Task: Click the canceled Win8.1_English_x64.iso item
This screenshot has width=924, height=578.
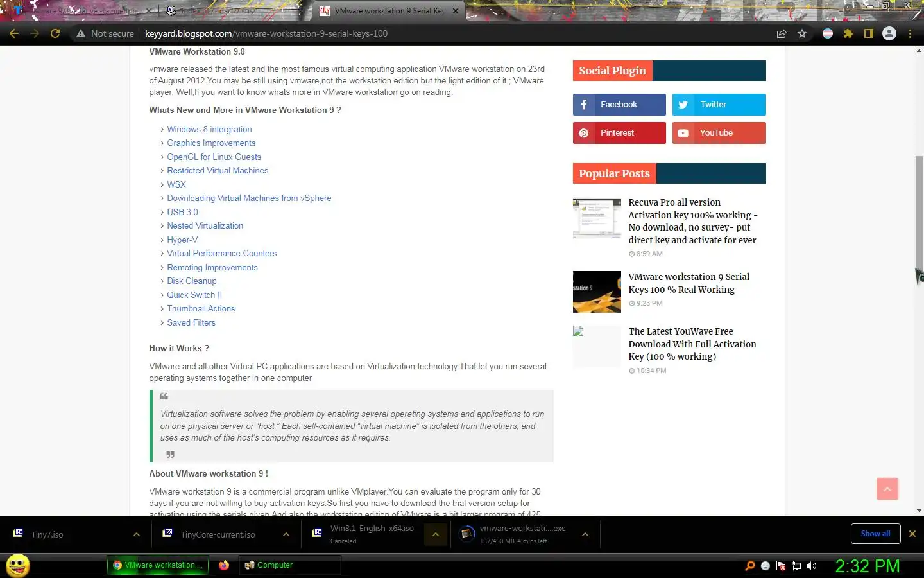Action: (x=364, y=534)
